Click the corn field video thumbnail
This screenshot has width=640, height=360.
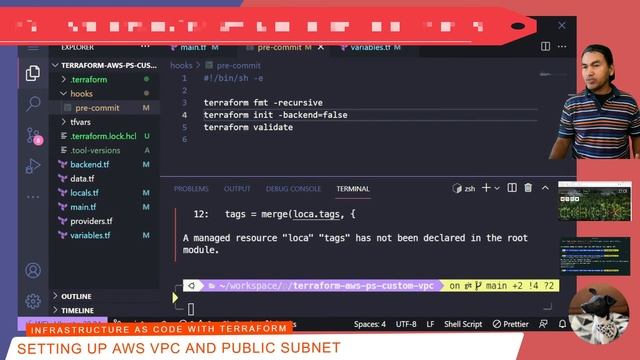point(595,201)
